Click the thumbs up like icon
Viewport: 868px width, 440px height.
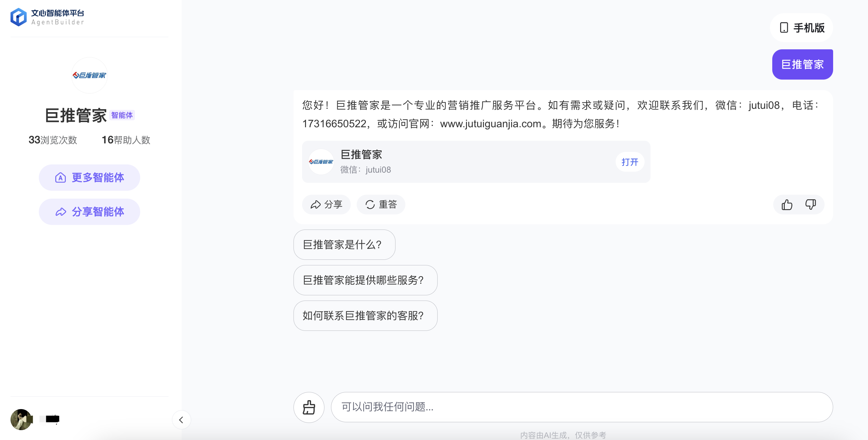pos(787,204)
